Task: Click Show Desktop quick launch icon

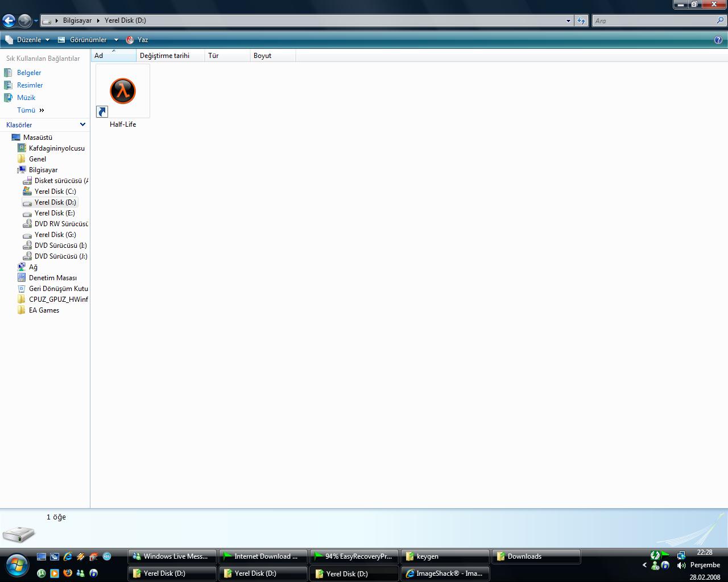Action: coord(41,557)
